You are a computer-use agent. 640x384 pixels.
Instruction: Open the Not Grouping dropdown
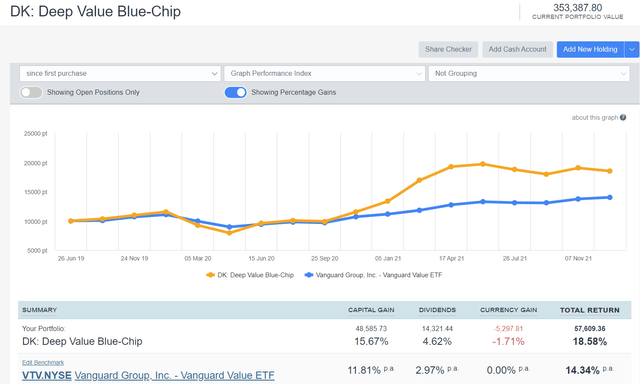529,73
